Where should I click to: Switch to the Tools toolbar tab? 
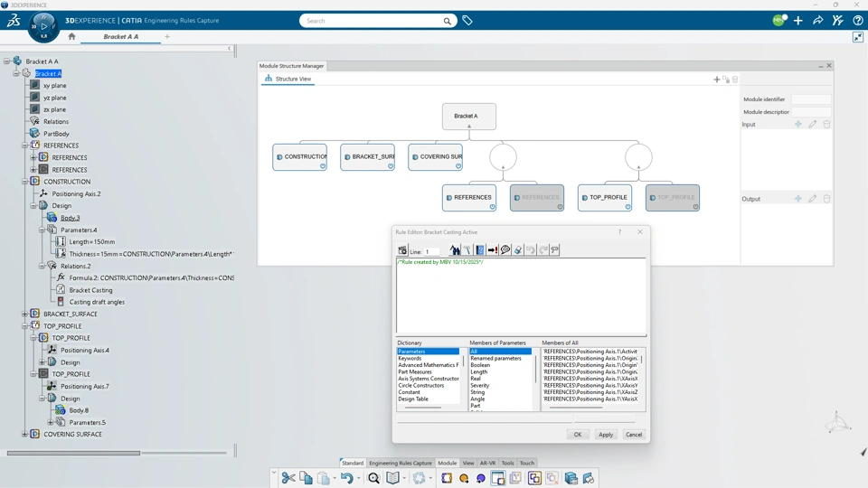507,463
